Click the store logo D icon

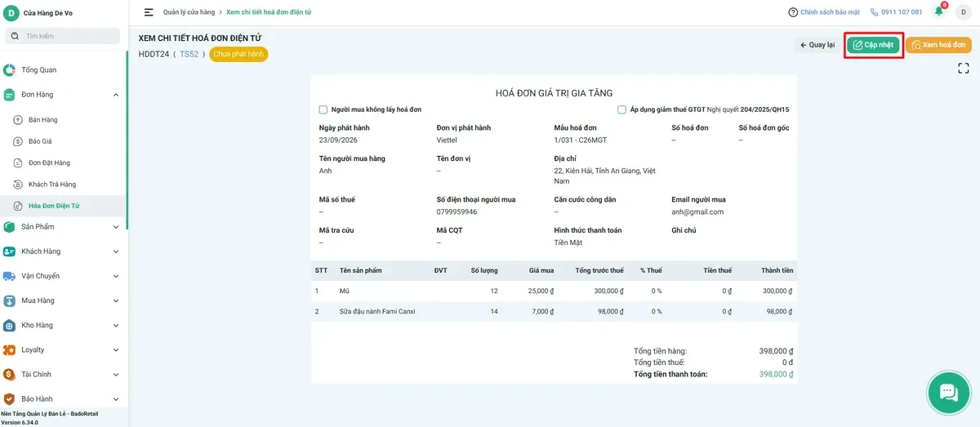click(x=11, y=13)
